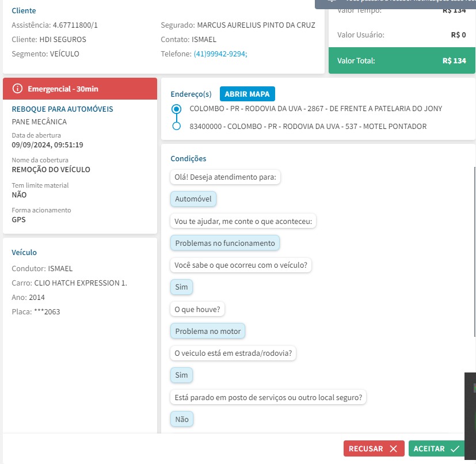The image size is (476, 464).
Task: Click the Condições panel scrollbar
Action: point(474,248)
